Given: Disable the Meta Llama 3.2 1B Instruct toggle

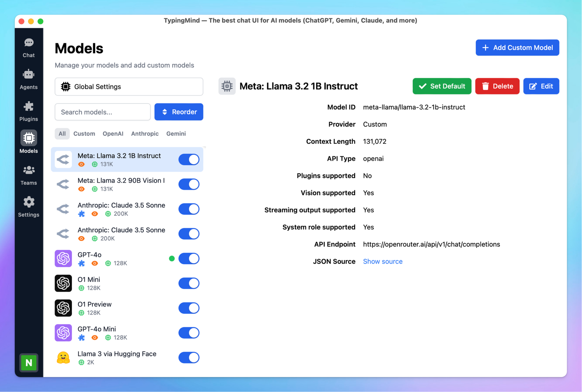Looking at the screenshot, I should tap(189, 159).
